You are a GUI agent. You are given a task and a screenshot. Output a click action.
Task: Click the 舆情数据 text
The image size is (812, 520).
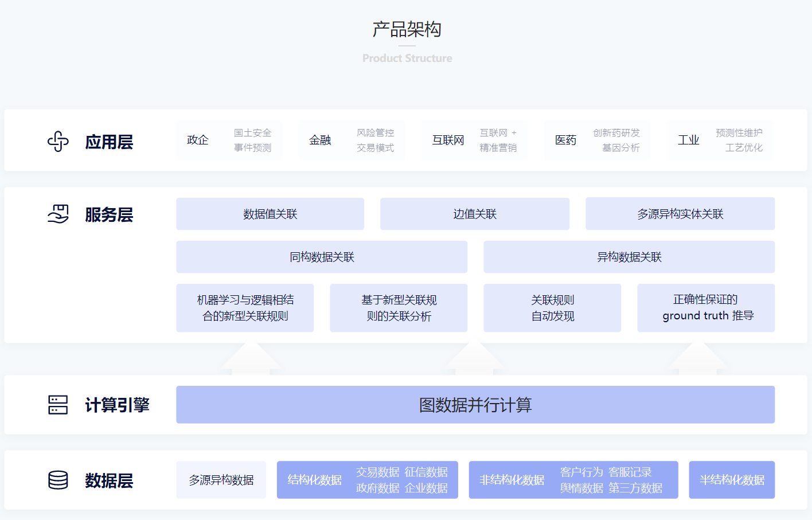coord(581,488)
